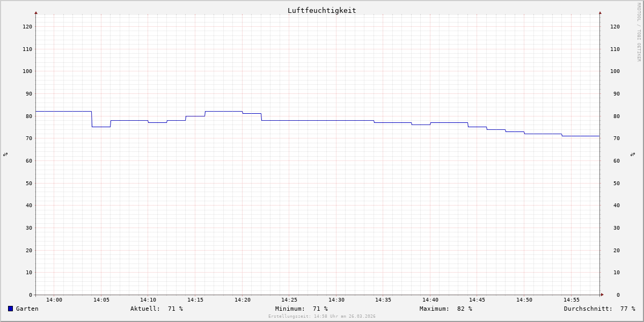Viewport: 644px width, 322px height.
Task: Click the 70 label on left axis
Action: point(29,138)
